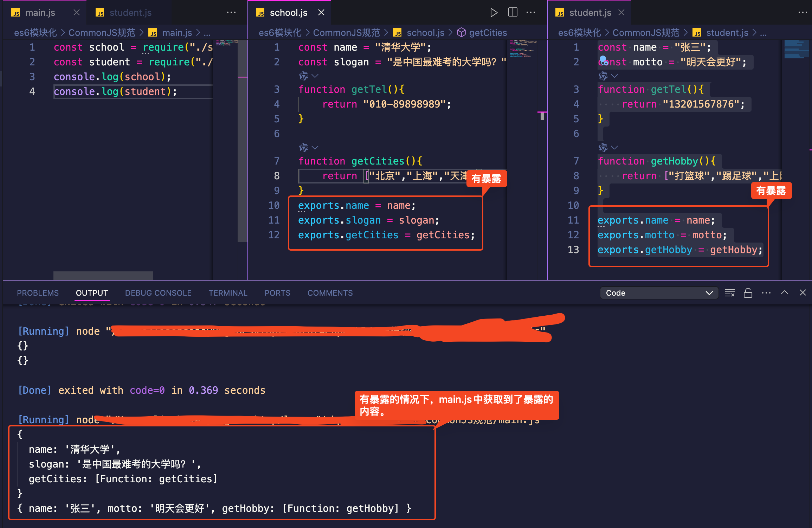Image resolution: width=812 pixels, height=528 pixels.
Task: Click es6模块化 breadcrumb in the main.js editor
Action: [x=35, y=33]
